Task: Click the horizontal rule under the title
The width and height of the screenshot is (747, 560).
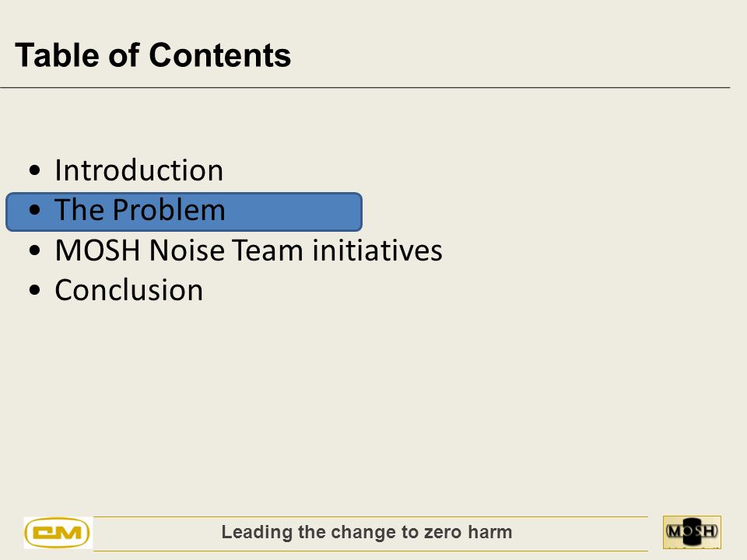Action: (365, 88)
